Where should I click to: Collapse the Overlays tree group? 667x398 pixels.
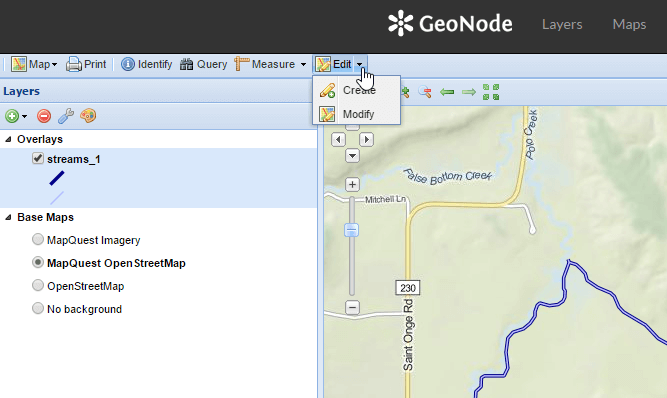pos(8,139)
